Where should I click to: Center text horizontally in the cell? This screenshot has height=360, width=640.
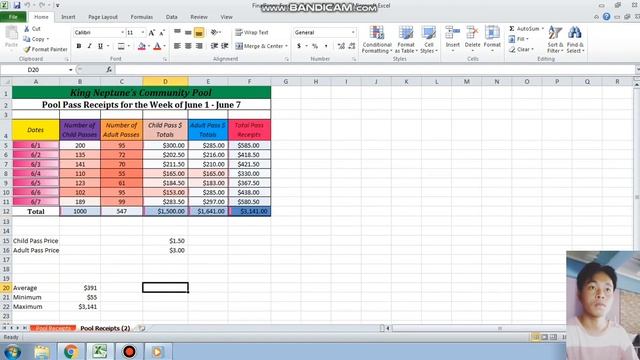188,46
